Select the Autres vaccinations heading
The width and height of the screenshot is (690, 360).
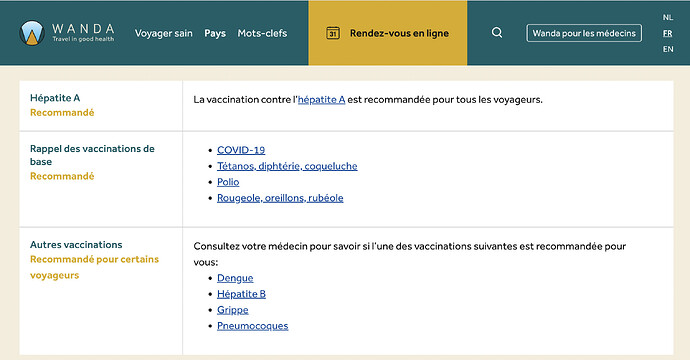click(x=76, y=245)
